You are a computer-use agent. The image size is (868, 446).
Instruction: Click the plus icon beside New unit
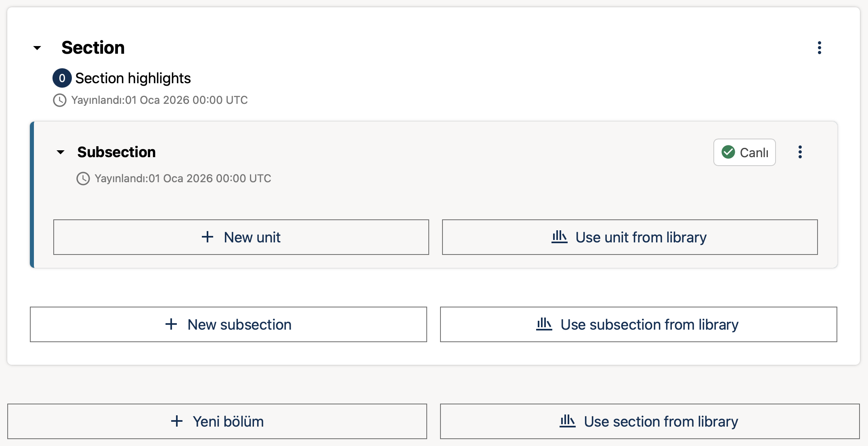pos(208,237)
